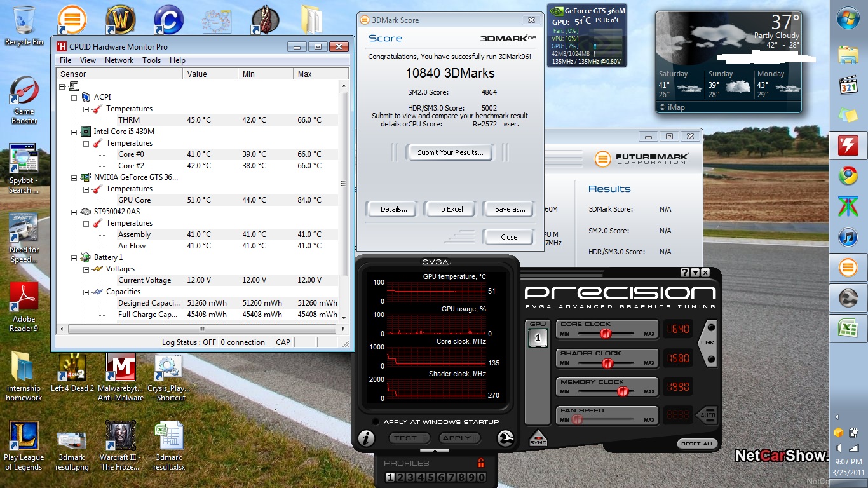The width and height of the screenshot is (868, 488).
Task: Open EVGA Precision settings wrench icon
Action: tap(506, 438)
